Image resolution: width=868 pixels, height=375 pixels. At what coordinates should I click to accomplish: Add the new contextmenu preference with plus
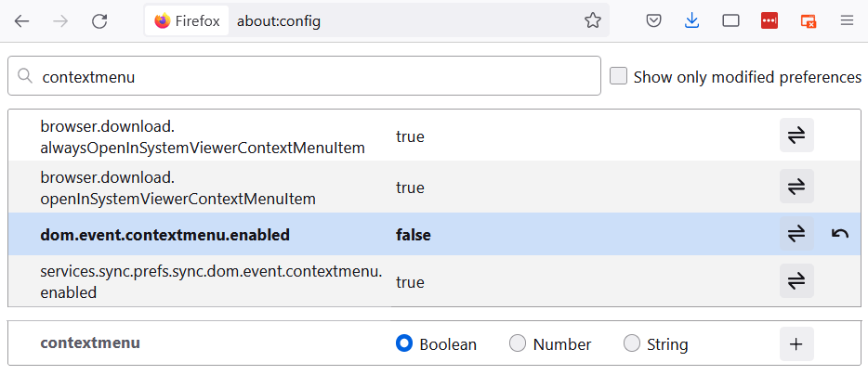796,343
